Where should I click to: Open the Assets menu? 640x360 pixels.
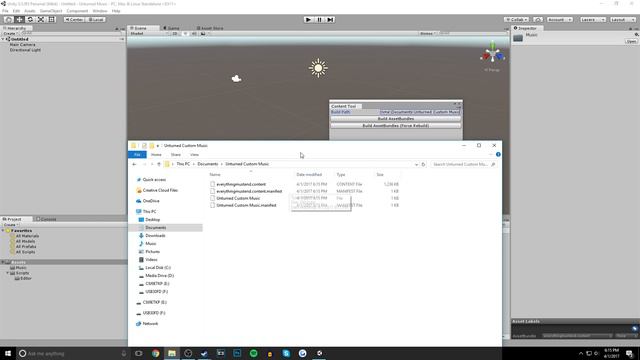(x=30, y=11)
